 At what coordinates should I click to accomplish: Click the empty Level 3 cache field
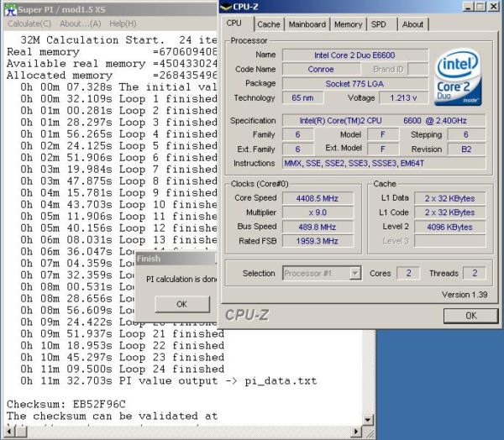(449, 241)
